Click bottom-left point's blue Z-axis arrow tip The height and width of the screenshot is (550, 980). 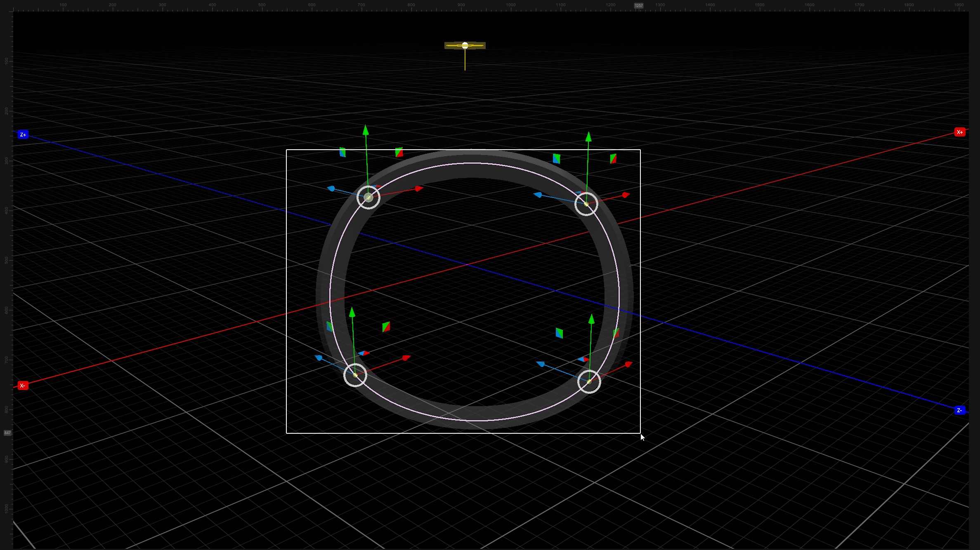tap(319, 358)
